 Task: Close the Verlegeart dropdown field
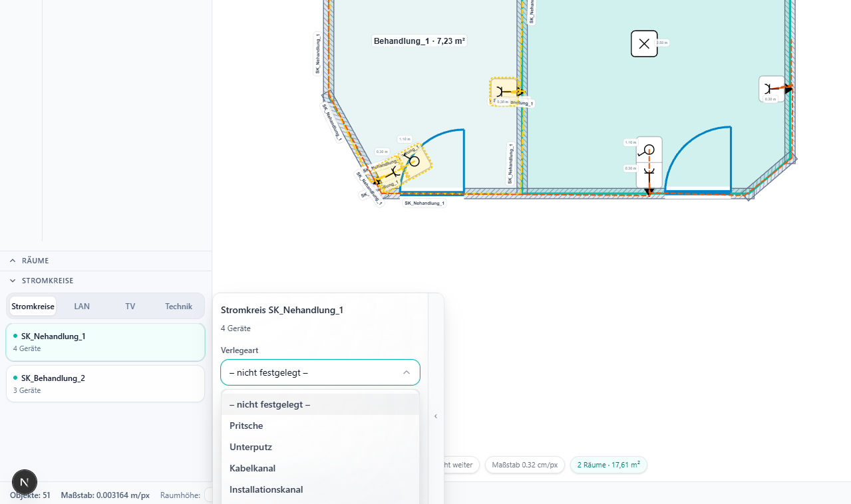320,372
